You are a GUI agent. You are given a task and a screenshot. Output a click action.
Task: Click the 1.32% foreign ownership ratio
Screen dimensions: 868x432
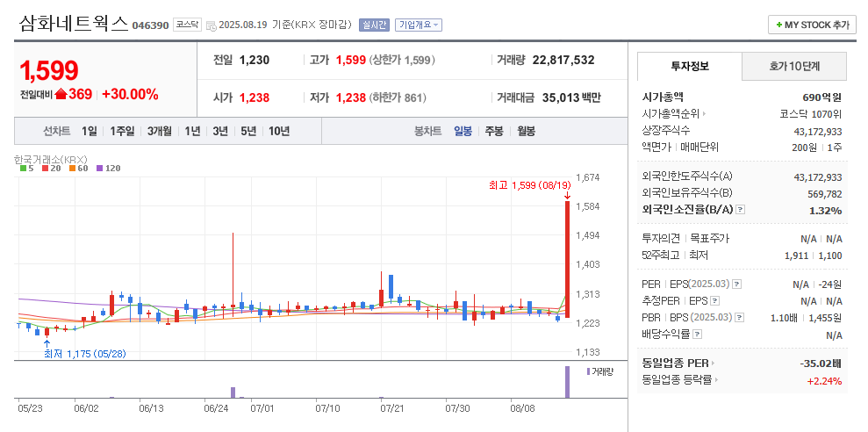828,211
